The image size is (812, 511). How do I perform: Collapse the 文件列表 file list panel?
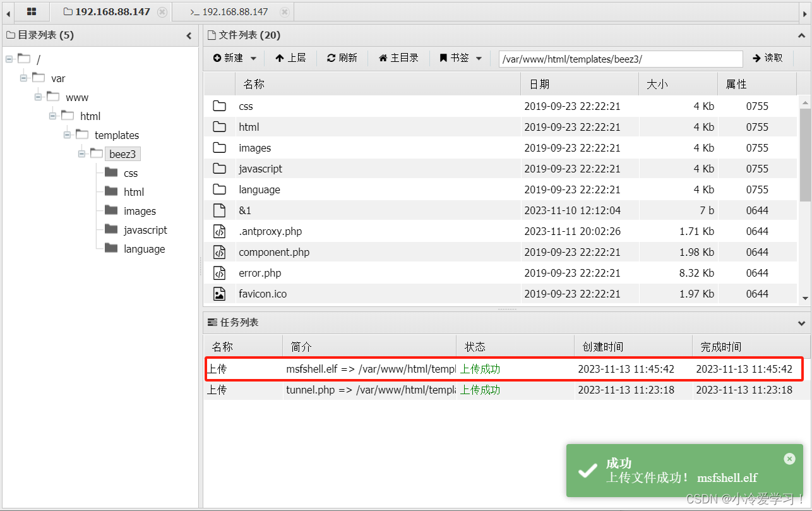[802, 36]
